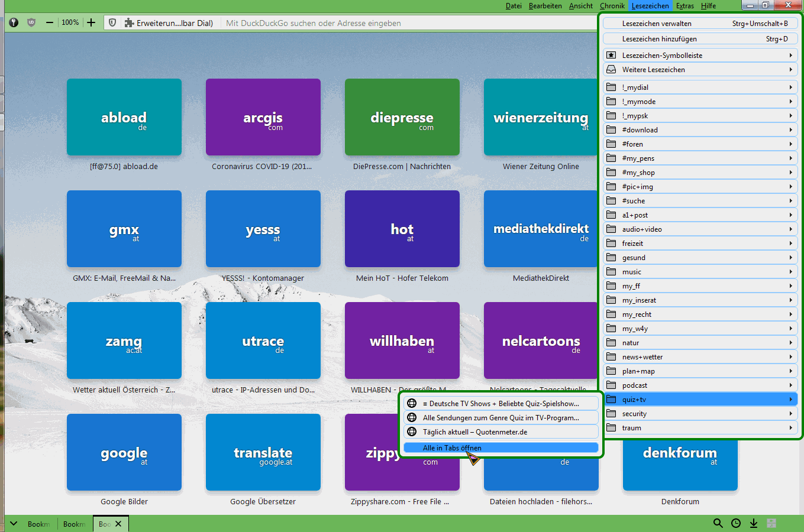Screen dimensions: 804x532
Task: Select Lesezeichen verwalten menu entry
Action: coord(700,24)
